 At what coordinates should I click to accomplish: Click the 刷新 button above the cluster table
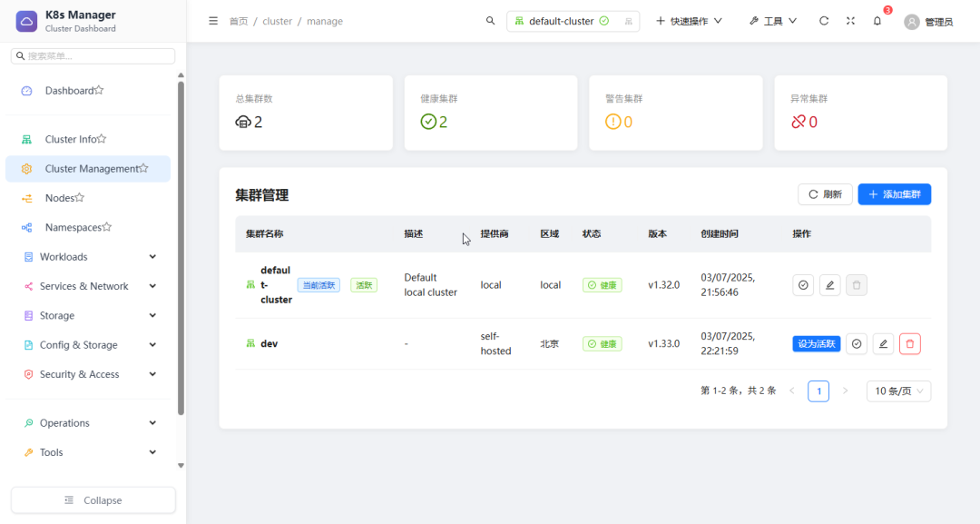pos(825,193)
